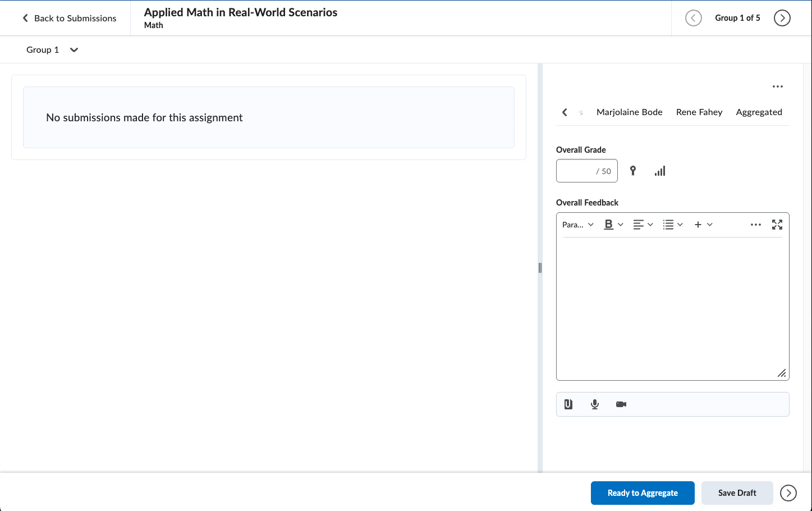Open the Paragraph format dropdown
Screen dimensions: 812x511
pos(578,225)
